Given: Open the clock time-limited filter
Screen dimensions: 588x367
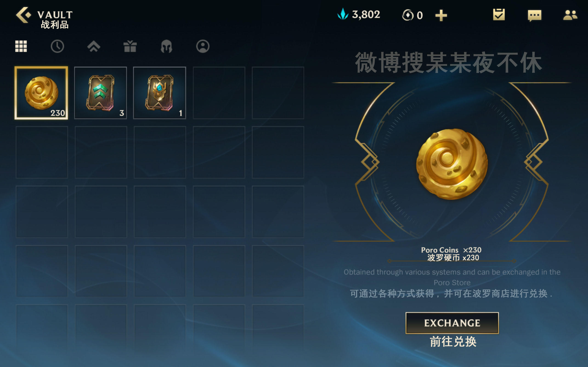Looking at the screenshot, I should pos(57,46).
